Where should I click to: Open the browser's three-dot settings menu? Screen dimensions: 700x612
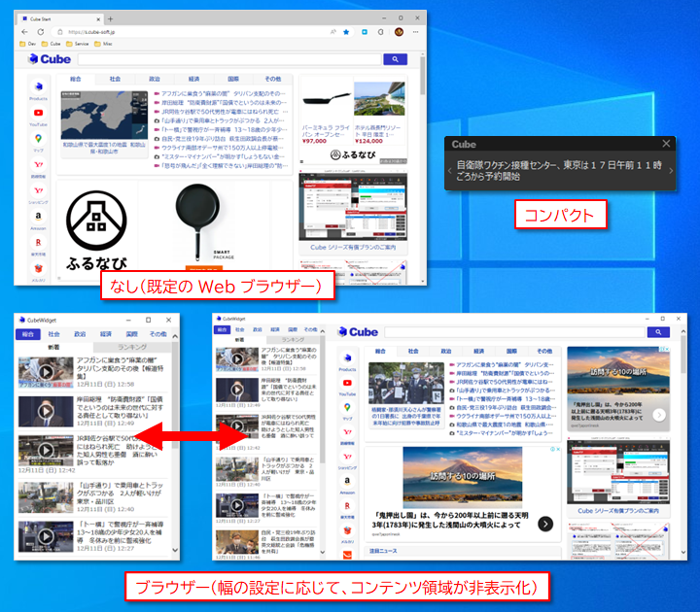click(x=416, y=32)
